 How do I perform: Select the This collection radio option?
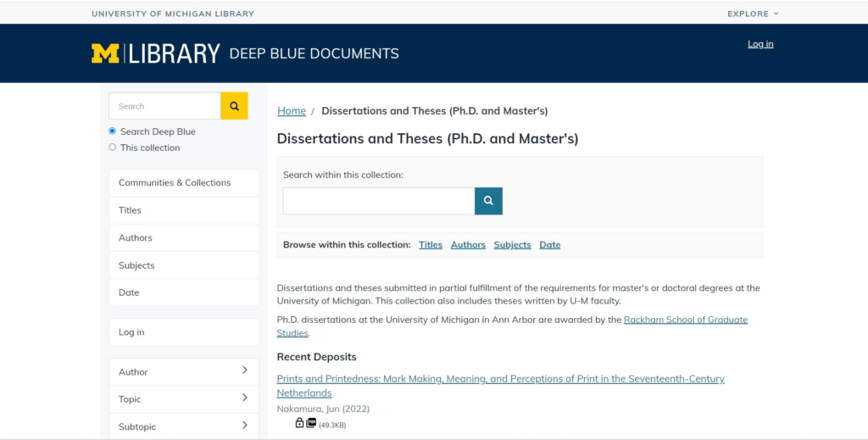coord(113,148)
